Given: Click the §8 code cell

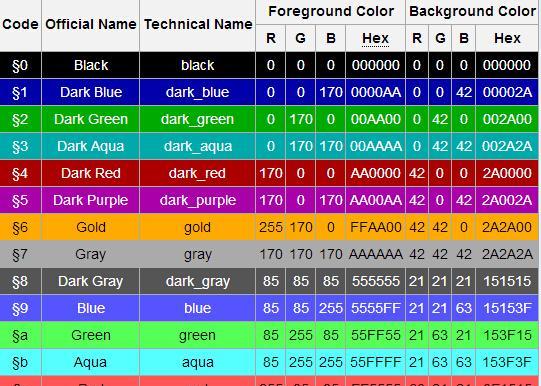Looking at the screenshot, I should click(20, 281).
